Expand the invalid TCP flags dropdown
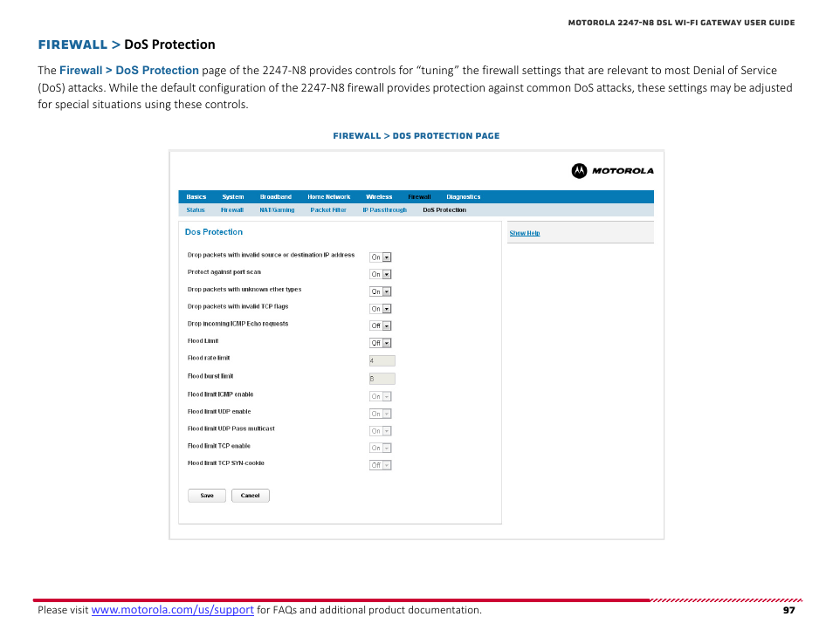This screenshot has height=644, width=833. (x=381, y=308)
